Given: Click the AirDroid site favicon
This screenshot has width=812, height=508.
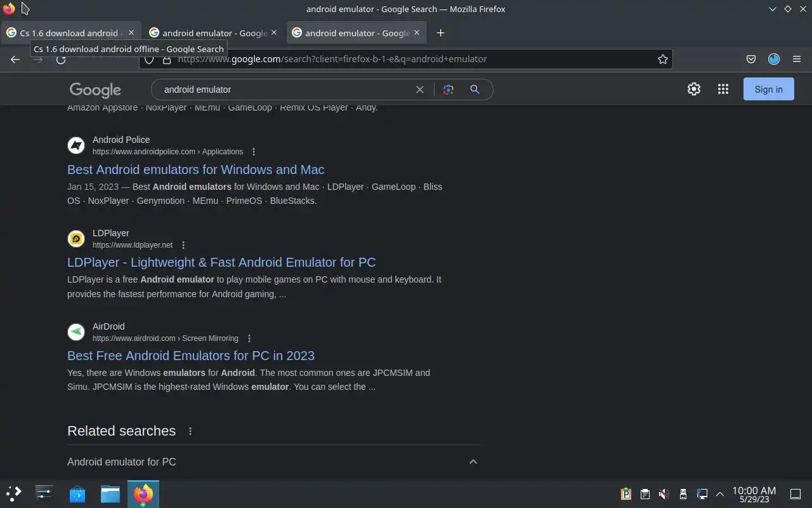Looking at the screenshot, I should coord(76,332).
